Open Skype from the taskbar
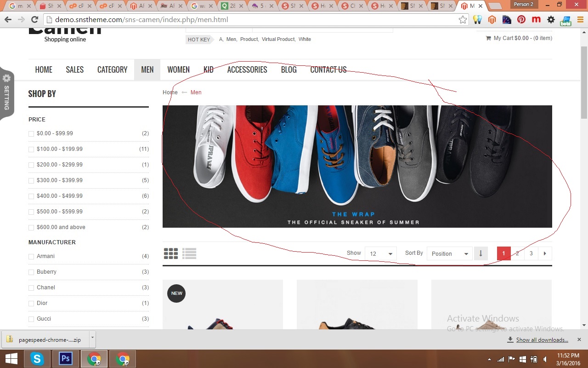This screenshot has width=588, height=368. click(x=37, y=359)
